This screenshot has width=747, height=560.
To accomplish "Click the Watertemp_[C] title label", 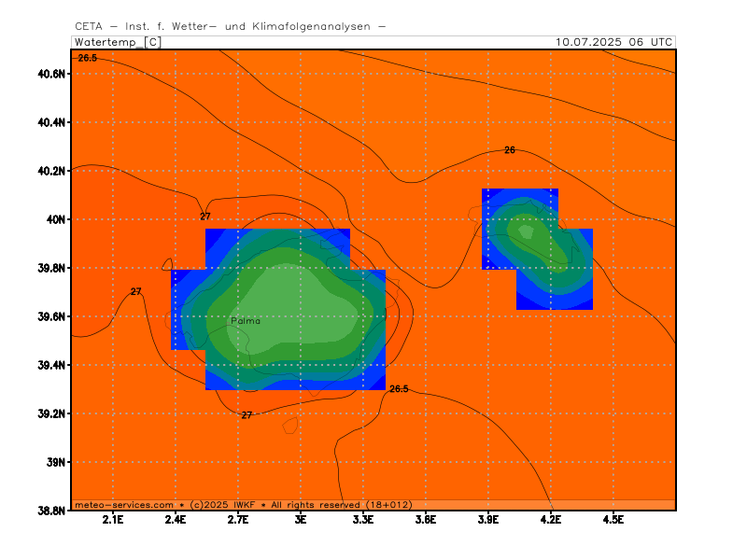I will pyautogui.click(x=119, y=42).
